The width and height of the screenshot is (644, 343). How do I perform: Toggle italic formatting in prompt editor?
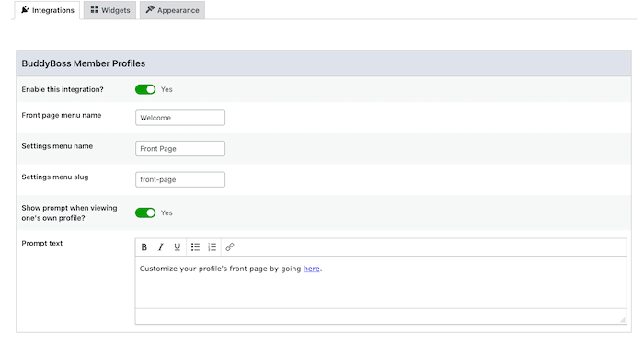161,247
